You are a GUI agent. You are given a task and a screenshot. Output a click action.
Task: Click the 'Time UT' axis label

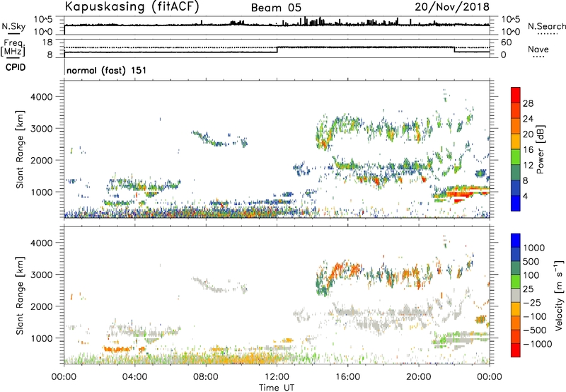277,388
